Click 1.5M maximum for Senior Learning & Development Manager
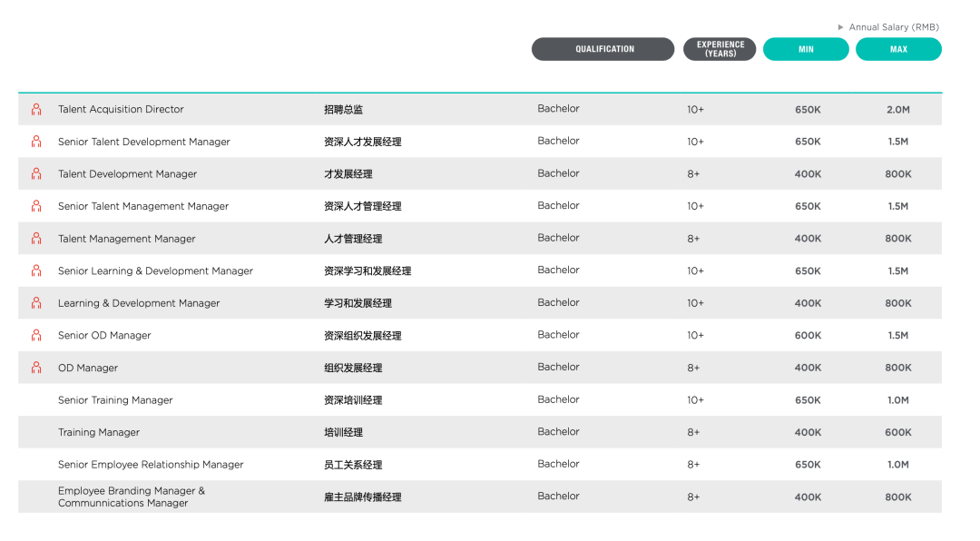Screen dimensions: 980x541 (x=898, y=270)
